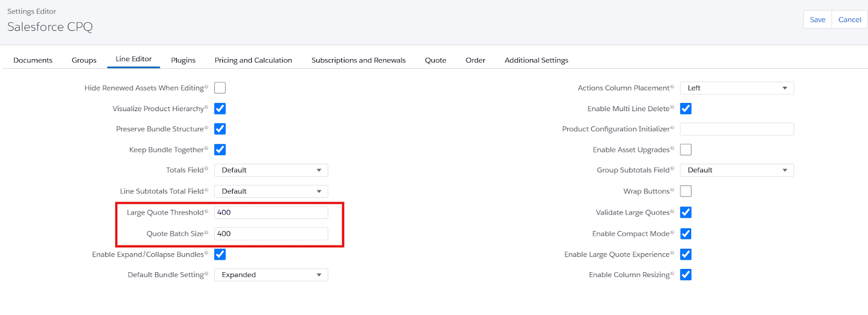Toggle Enable Expand/Collapse Bundles checkbox
Image resolution: width=868 pixels, height=315 pixels.
coord(220,254)
